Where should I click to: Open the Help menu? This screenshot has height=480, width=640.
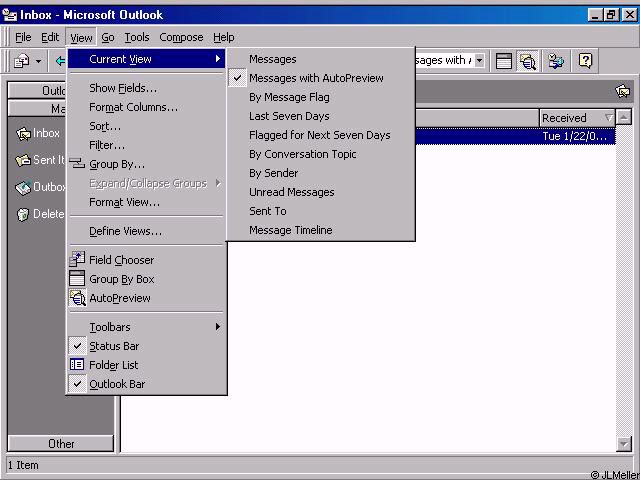pos(224,37)
